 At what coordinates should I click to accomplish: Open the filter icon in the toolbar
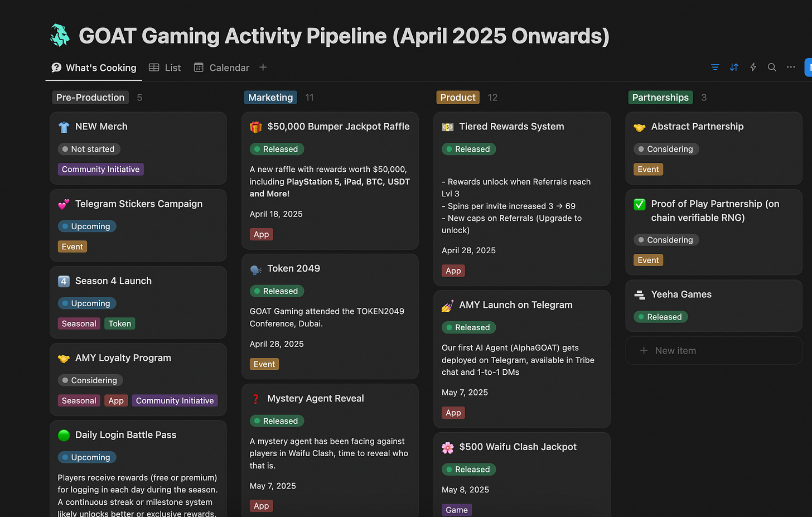click(715, 67)
